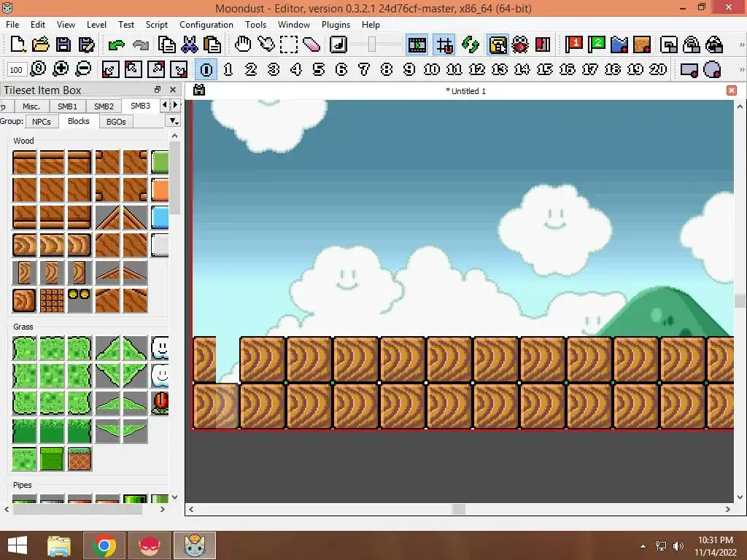Select the Eraser tool
747x560 pixels.
(311, 44)
